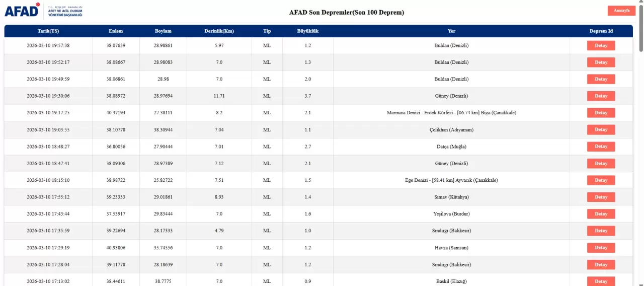Open Detay for Yeşilova (Burdur) earthquake
The height and width of the screenshot is (286, 644).
tap(601, 214)
